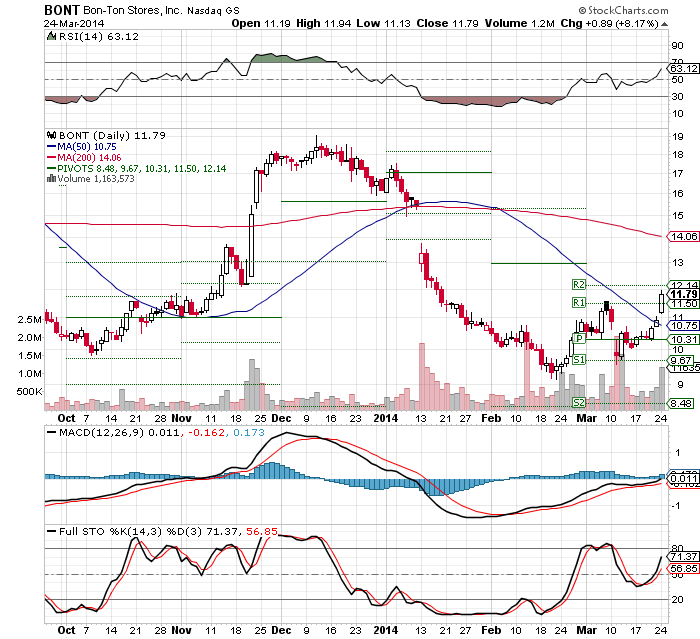Click the 10.75 MA(50) price tag on right
The height and width of the screenshot is (639, 700).
pyautogui.click(x=683, y=326)
